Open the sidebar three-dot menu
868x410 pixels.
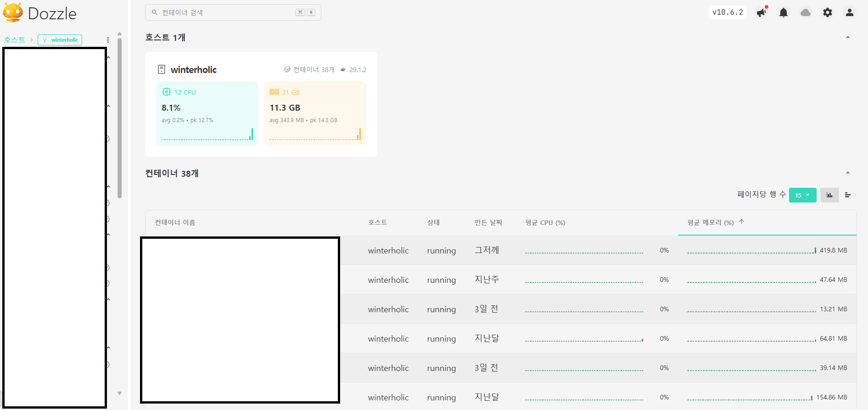(x=108, y=40)
